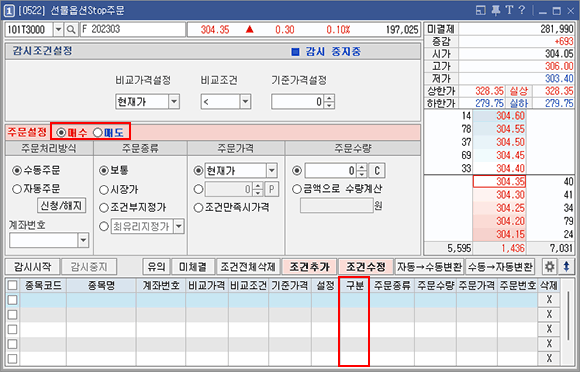Select 금액으로 수량계산 option
The image size is (580, 372).
click(x=297, y=189)
